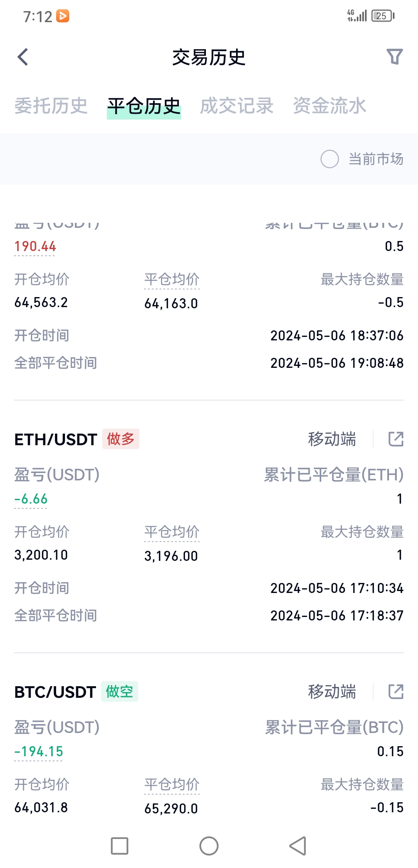Tap the 做空 tag beside BTC/USDT
This screenshot has width=418, height=868.
(x=120, y=692)
